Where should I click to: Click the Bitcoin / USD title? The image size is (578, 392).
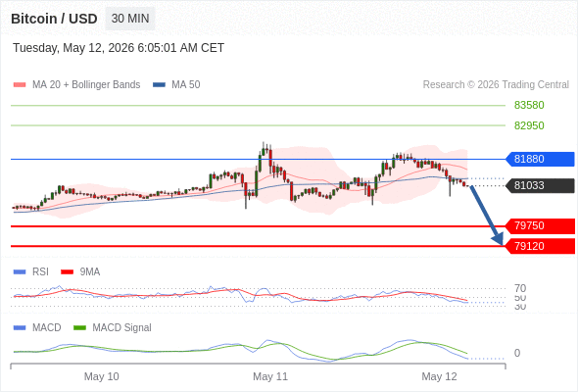[x=54, y=19]
